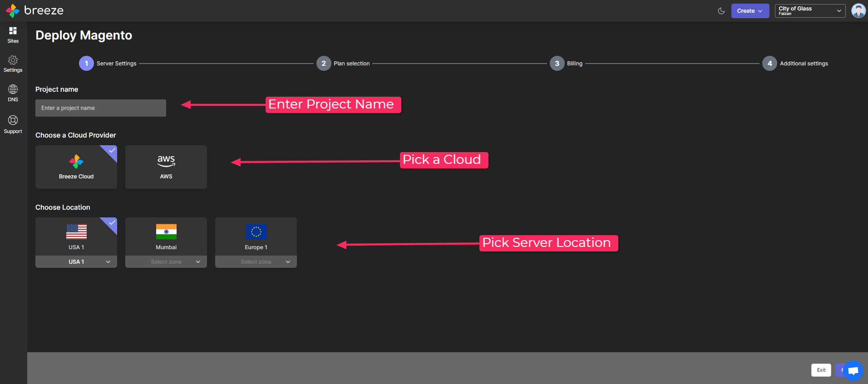Toggle dark mode moon icon
Viewport: 868px width, 384px height.
click(721, 11)
